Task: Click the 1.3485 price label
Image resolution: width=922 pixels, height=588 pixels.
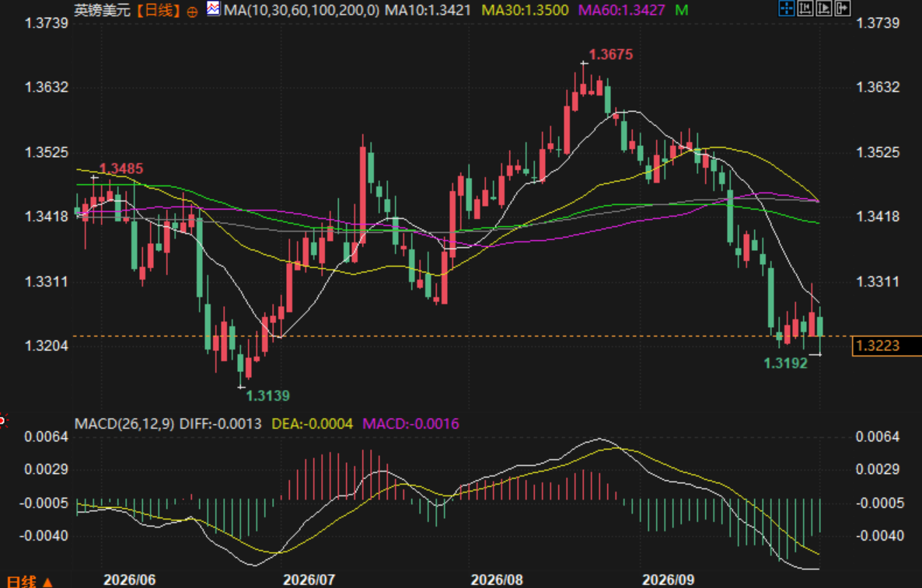Action: pyautogui.click(x=121, y=169)
